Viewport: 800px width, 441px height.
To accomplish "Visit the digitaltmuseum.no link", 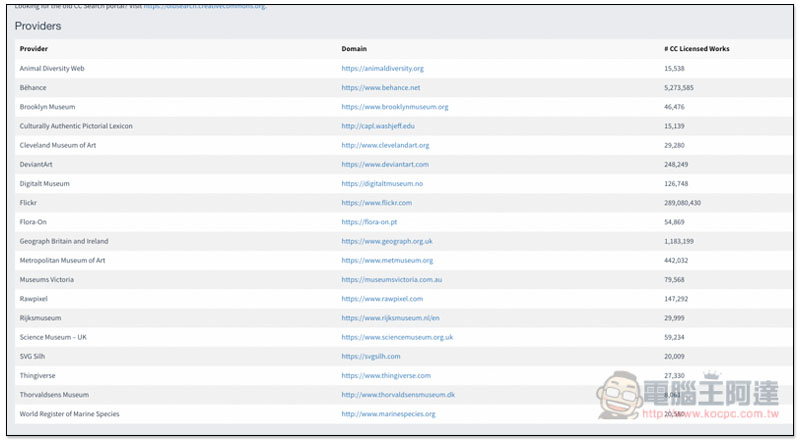I will [x=382, y=184].
